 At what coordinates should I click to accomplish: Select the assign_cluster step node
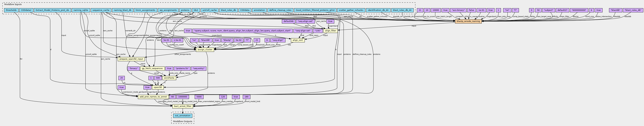click(x=205, y=50)
